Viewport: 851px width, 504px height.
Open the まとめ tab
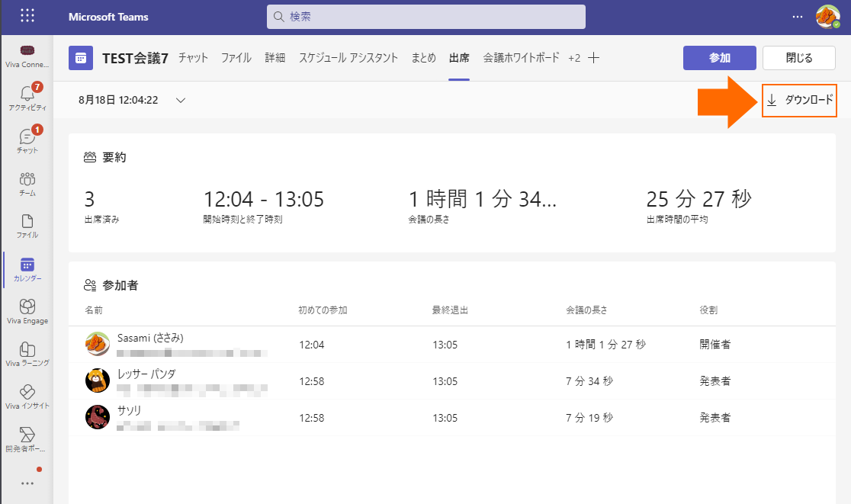[x=423, y=58]
